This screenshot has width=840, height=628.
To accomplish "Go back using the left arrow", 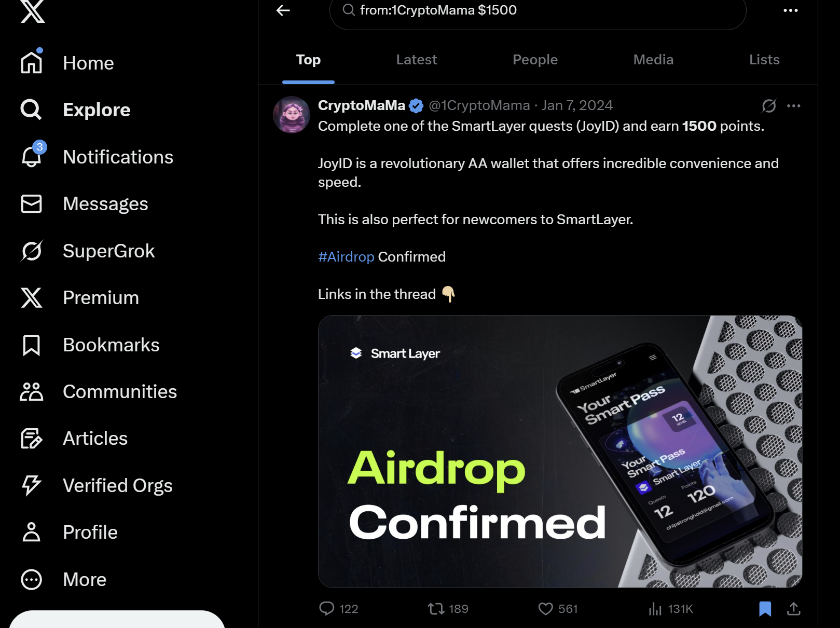I will tap(283, 10).
